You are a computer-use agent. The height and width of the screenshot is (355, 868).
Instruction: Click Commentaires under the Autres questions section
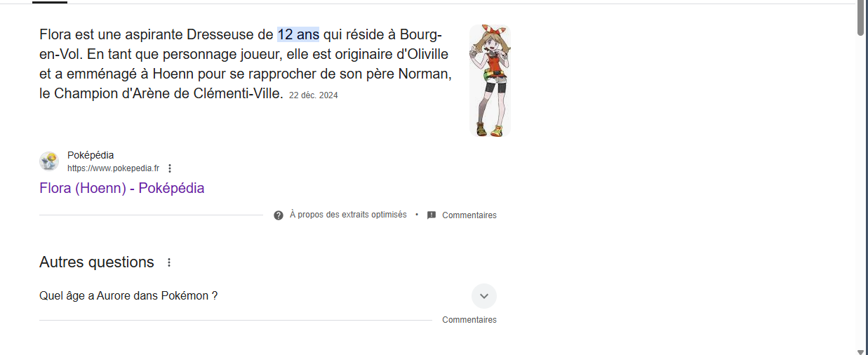(469, 320)
